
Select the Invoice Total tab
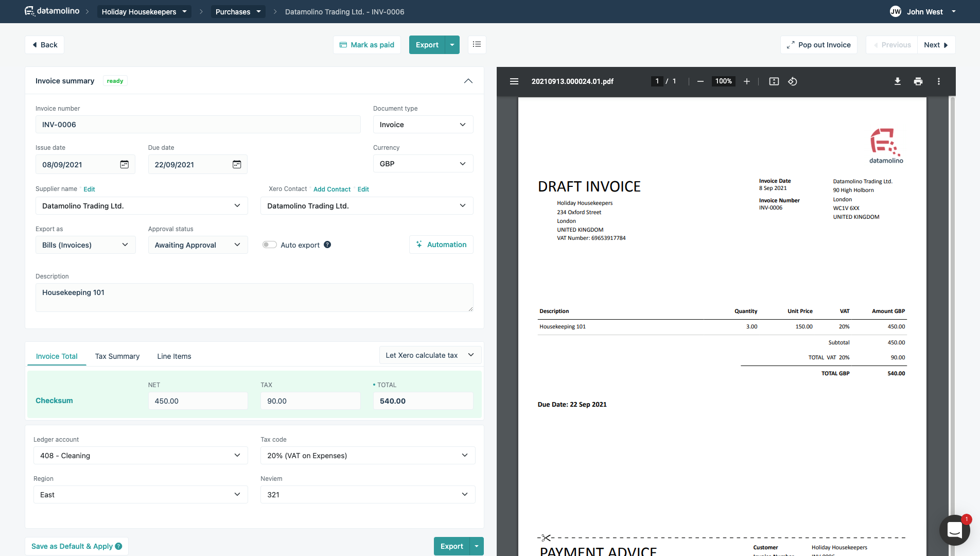pyautogui.click(x=57, y=356)
